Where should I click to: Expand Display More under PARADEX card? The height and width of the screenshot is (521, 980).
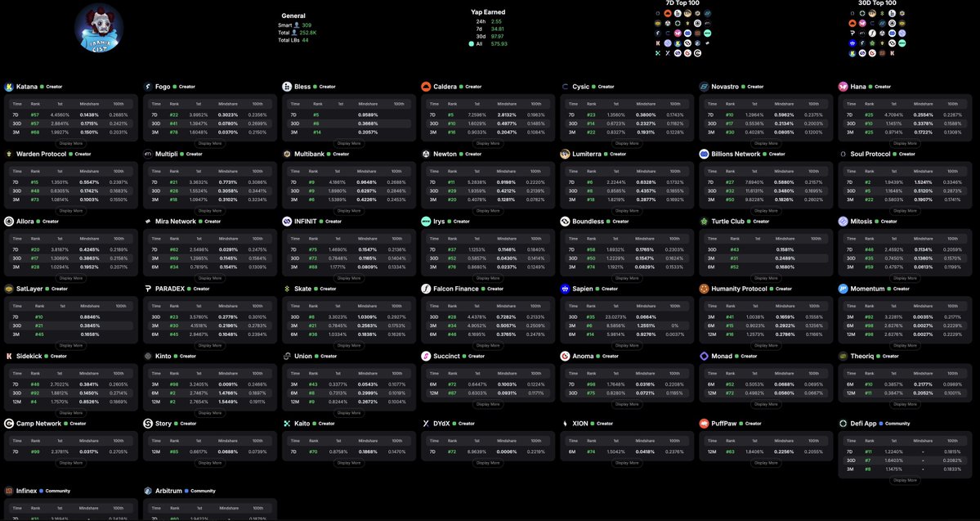click(x=210, y=345)
